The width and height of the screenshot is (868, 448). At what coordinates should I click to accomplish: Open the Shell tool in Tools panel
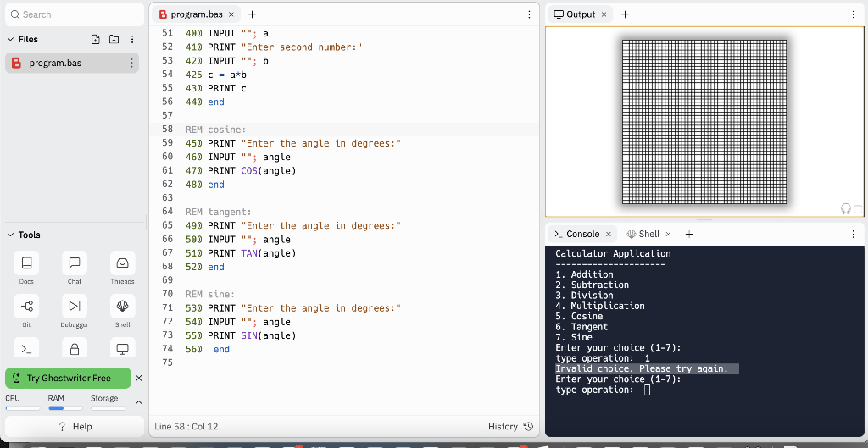(122, 306)
